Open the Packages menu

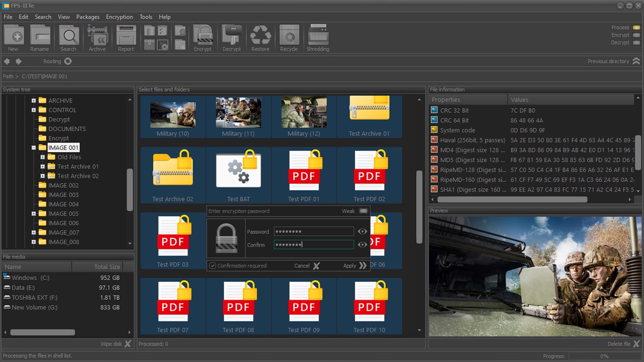[87, 17]
